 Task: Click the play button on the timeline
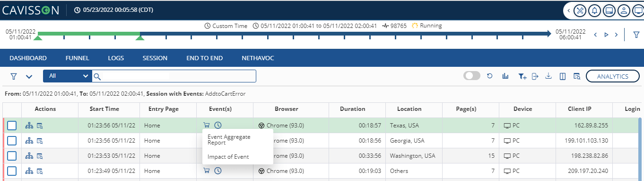coord(606,35)
